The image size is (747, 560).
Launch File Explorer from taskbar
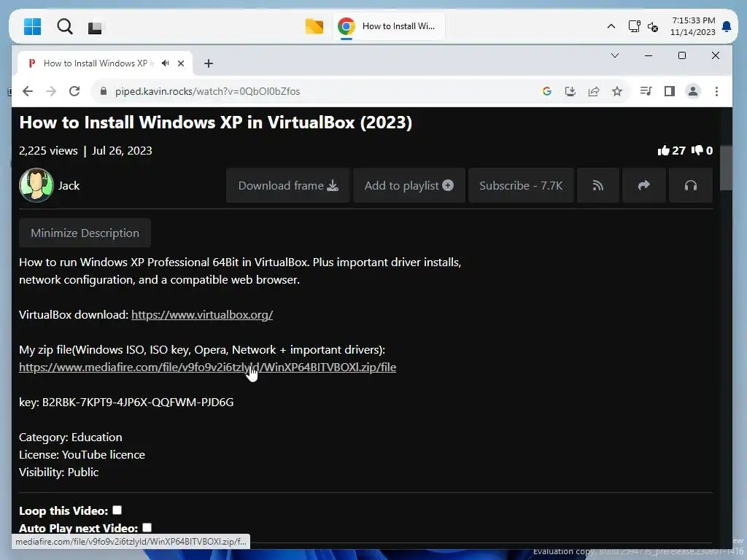point(314,26)
